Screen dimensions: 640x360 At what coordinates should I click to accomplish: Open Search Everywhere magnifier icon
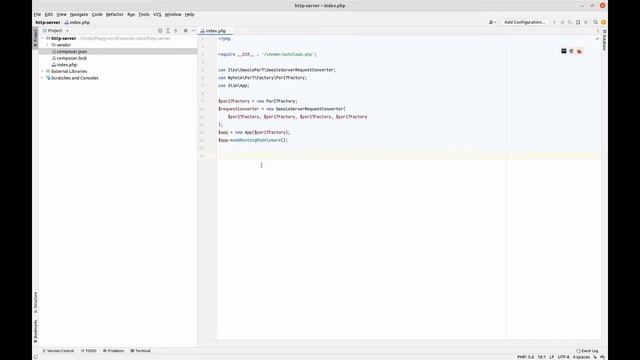[596, 22]
